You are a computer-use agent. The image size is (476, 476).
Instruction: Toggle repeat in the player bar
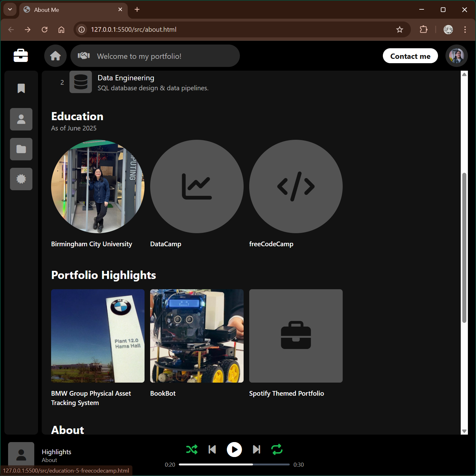click(x=277, y=450)
